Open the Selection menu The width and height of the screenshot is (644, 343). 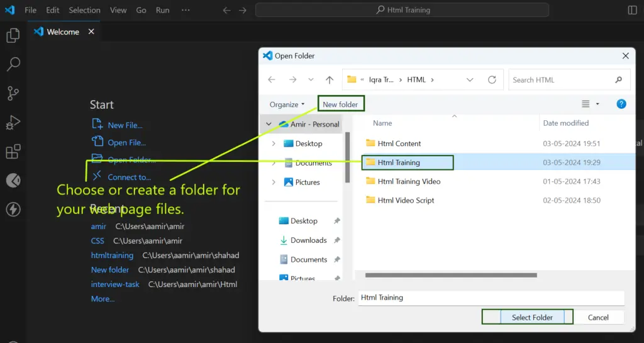click(84, 10)
